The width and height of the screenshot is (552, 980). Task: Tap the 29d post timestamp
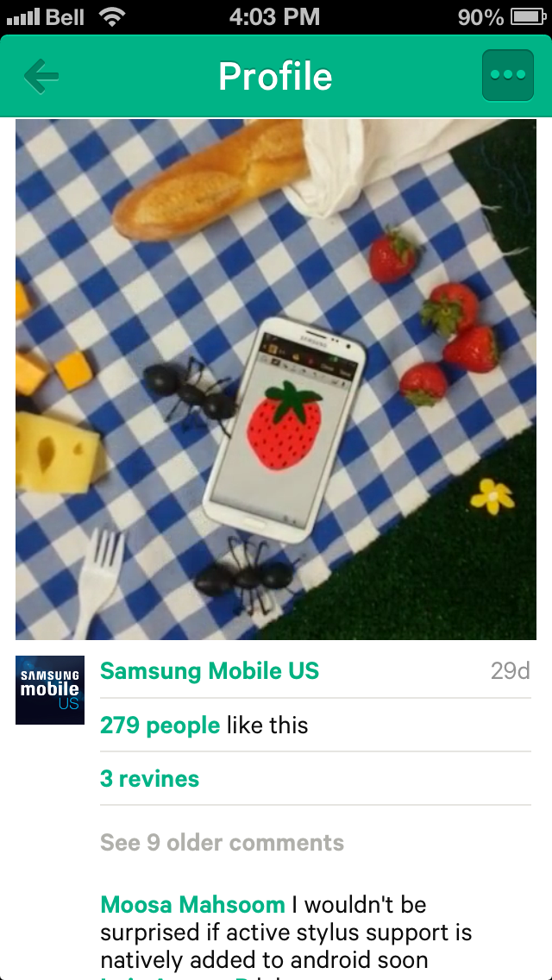(x=510, y=670)
